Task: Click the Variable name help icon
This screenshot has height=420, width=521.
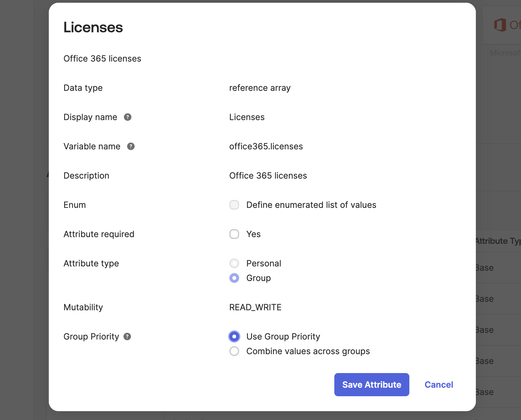Action: click(x=131, y=146)
